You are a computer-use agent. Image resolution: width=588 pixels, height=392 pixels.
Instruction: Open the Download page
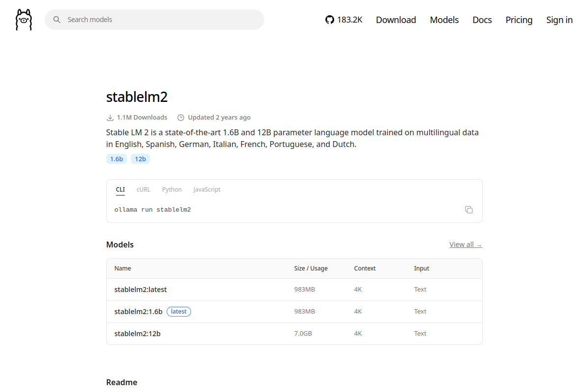[x=396, y=20]
